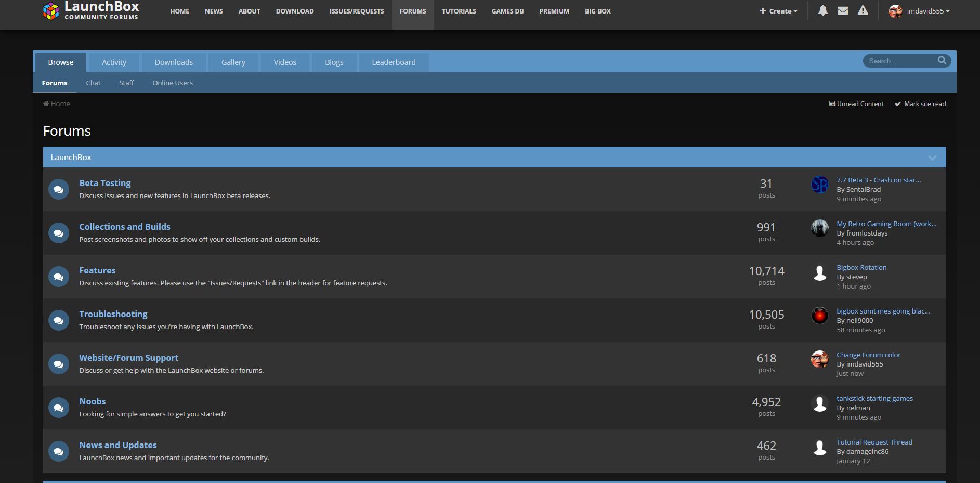Go to HOME in top navigation
The height and width of the screenshot is (483, 980).
point(180,11)
